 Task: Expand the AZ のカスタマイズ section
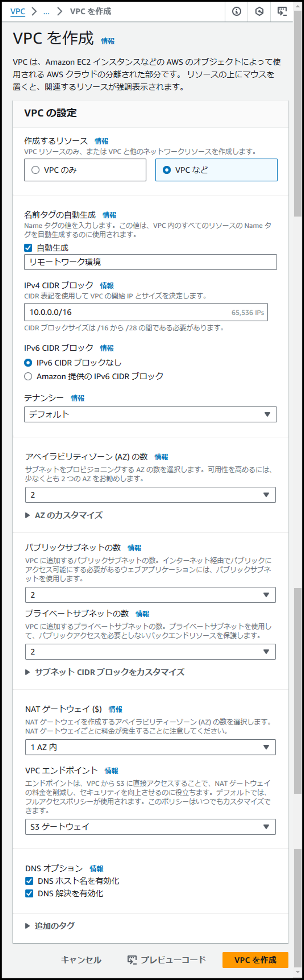(x=64, y=515)
